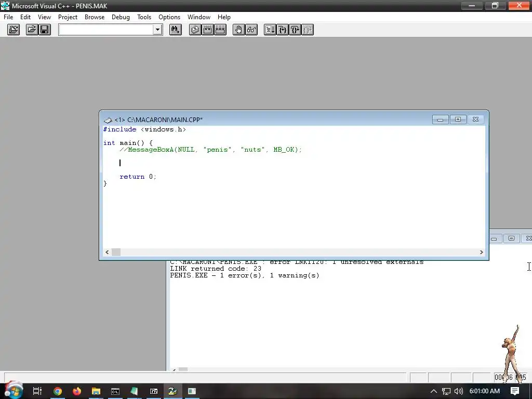Open the Project menu
The height and width of the screenshot is (399, 532).
(x=68, y=17)
